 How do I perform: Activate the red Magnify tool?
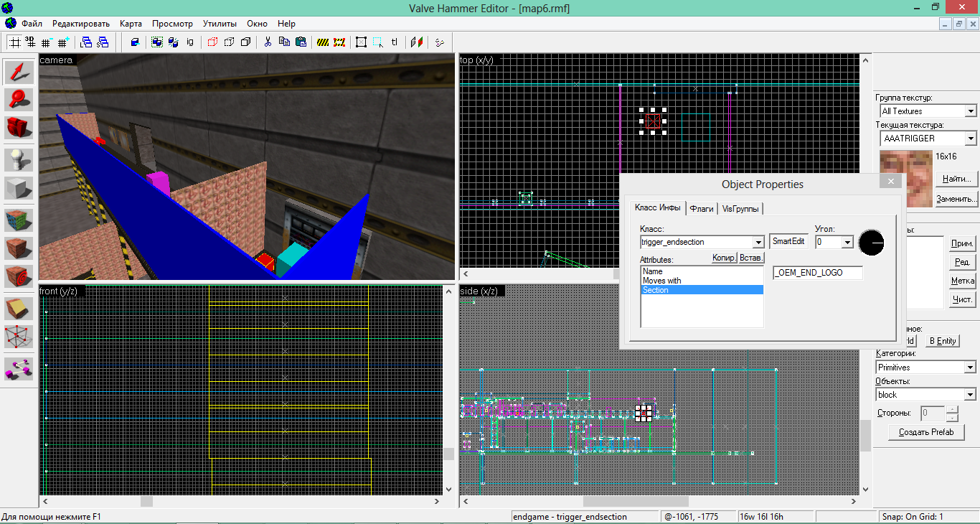pyautogui.click(x=19, y=100)
